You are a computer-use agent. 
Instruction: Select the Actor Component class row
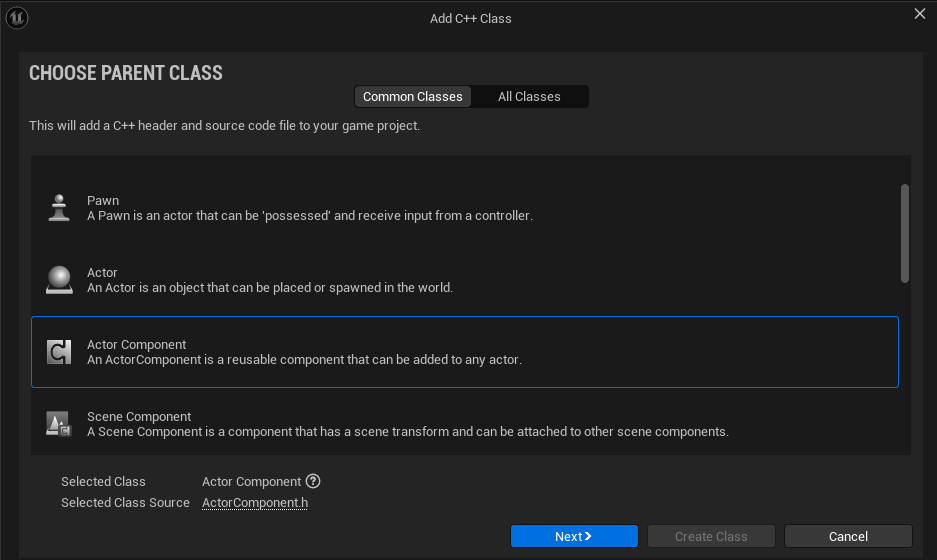(x=465, y=352)
